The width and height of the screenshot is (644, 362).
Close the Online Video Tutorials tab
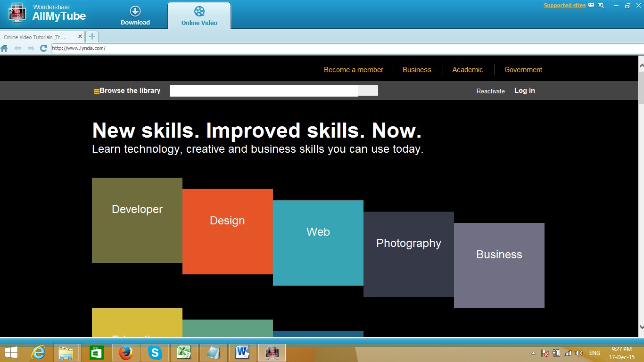pos(80,36)
